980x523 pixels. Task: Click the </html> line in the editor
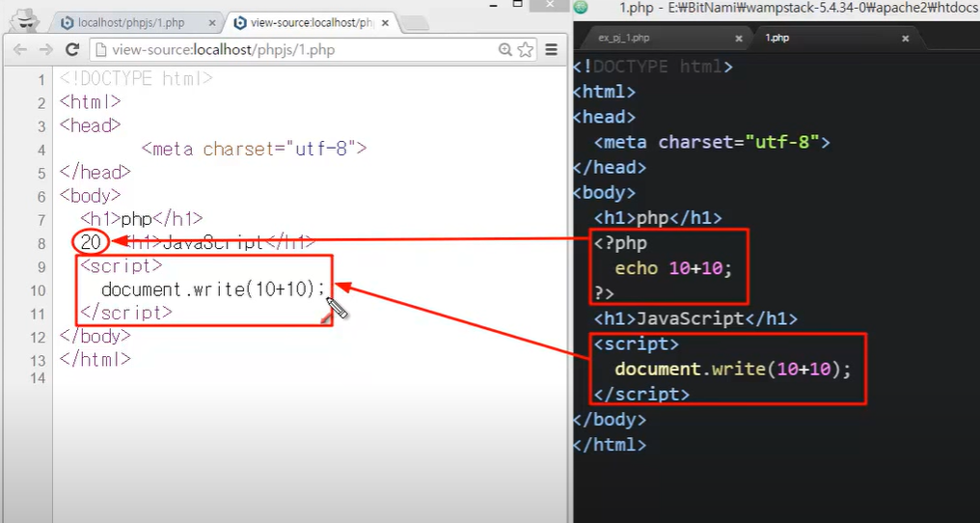[610, 445]
